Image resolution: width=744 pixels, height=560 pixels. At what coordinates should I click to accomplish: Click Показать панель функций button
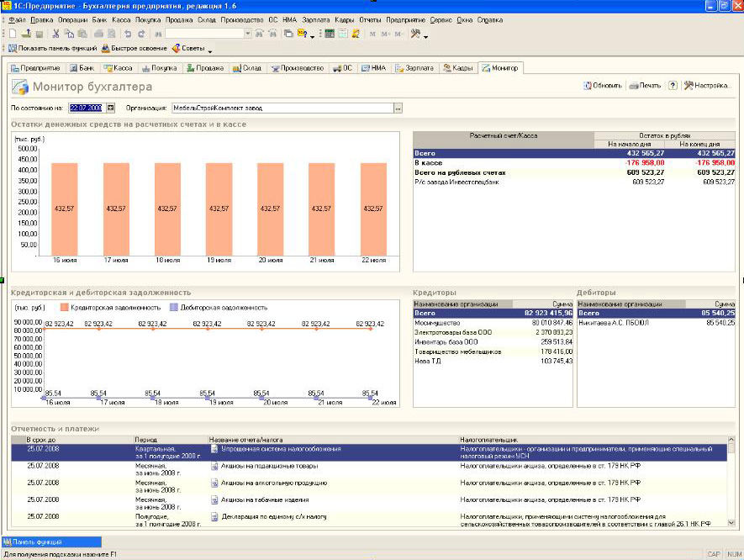pyautogui.click(x=53, y=49)
